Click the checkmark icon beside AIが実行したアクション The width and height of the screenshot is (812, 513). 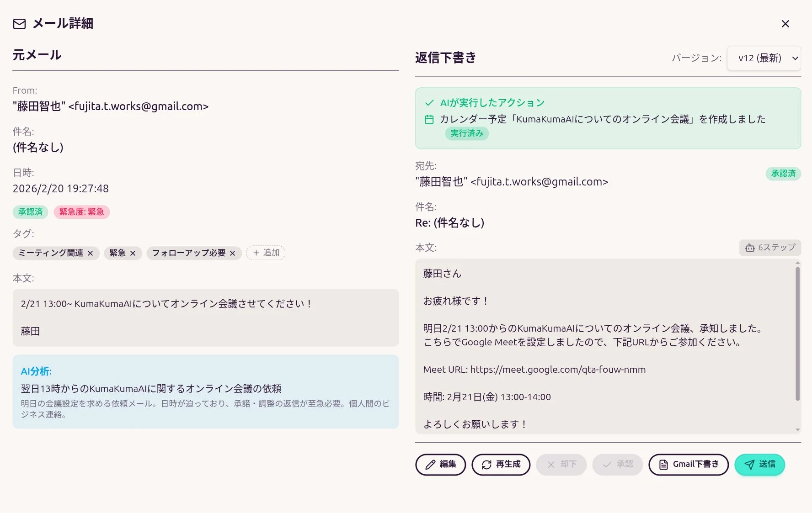tap(430, 102)
